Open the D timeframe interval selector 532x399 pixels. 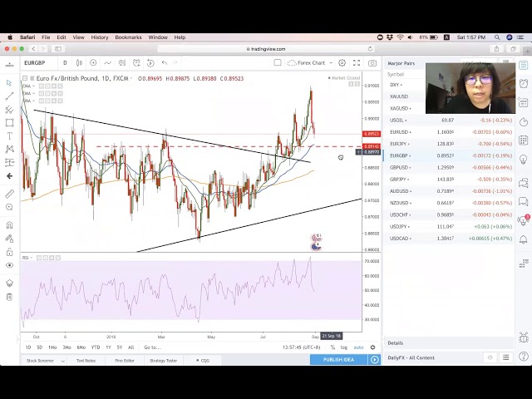65,63
